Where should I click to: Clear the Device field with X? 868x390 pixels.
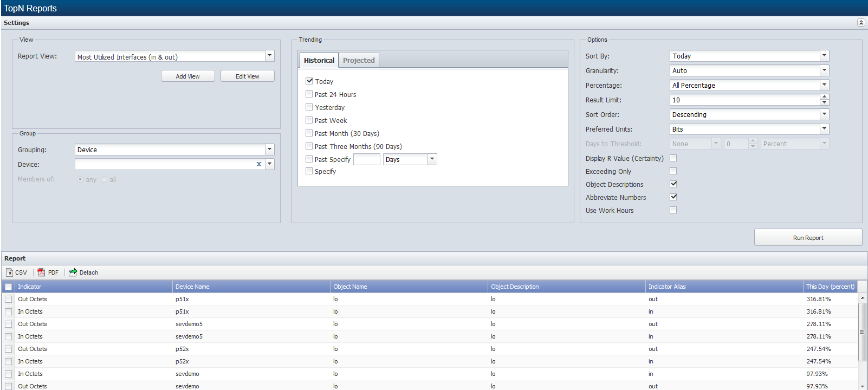click(x=259, y=164)
